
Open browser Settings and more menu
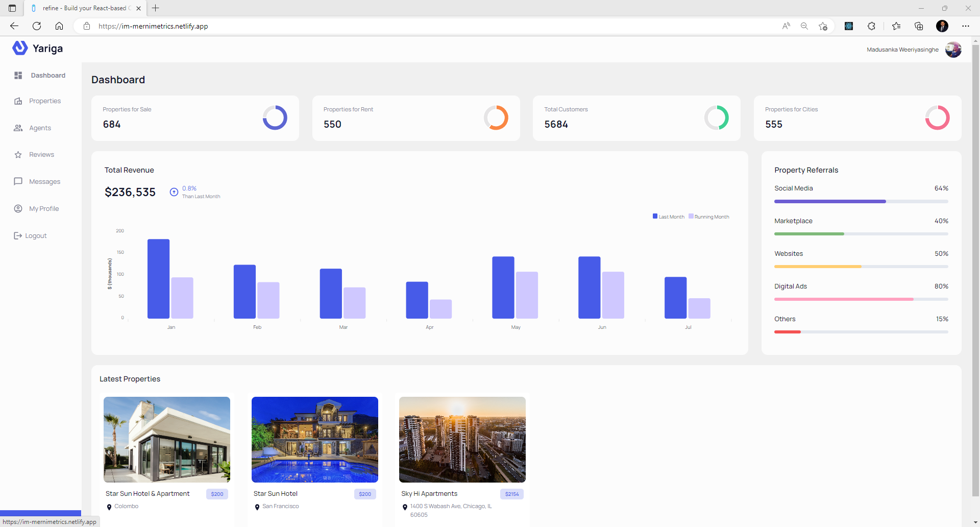pyautogui.click(x=965, y=26)
